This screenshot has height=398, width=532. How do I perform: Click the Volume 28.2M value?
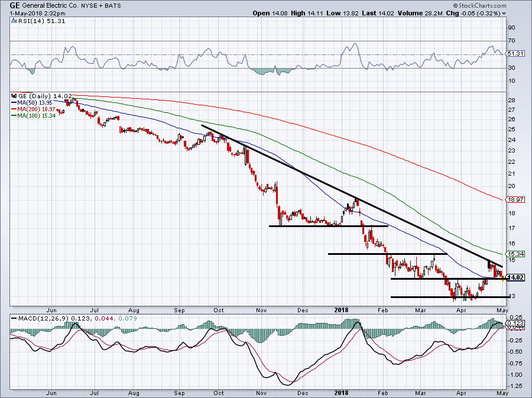[420, 13]
